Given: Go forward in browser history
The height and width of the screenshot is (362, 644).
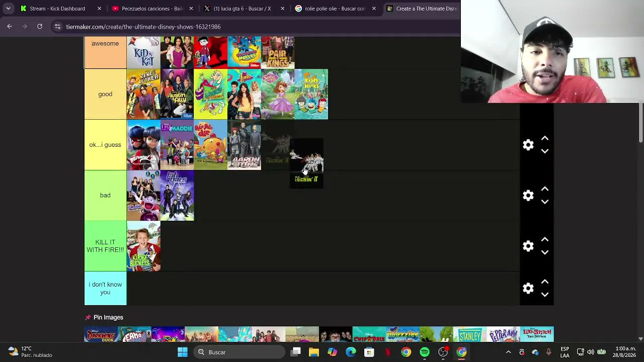Looking at the screenshot, I should pos(24,27).
